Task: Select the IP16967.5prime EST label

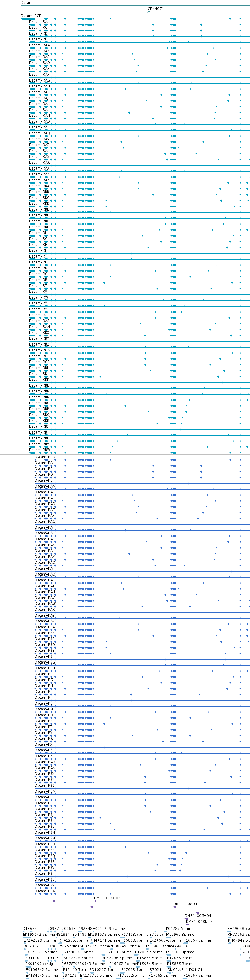Action: tap(197, 975)
